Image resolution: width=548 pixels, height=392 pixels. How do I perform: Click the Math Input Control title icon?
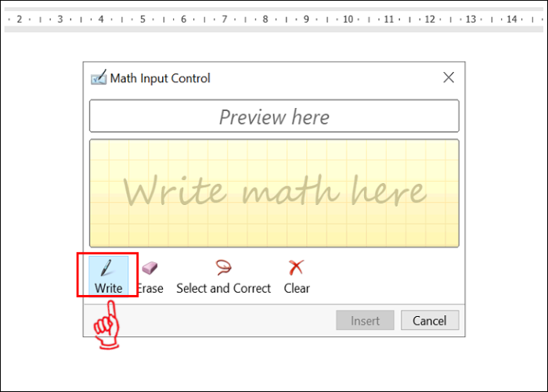(99, 78)
